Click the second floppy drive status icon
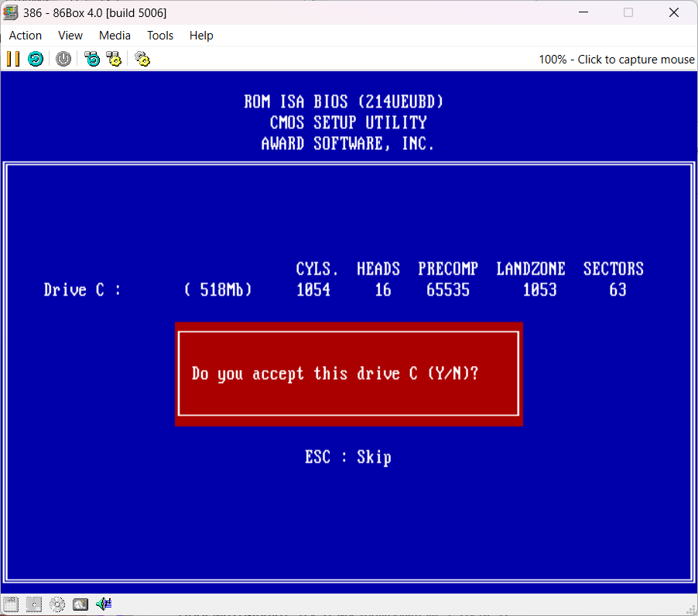 tap(34, 604)
